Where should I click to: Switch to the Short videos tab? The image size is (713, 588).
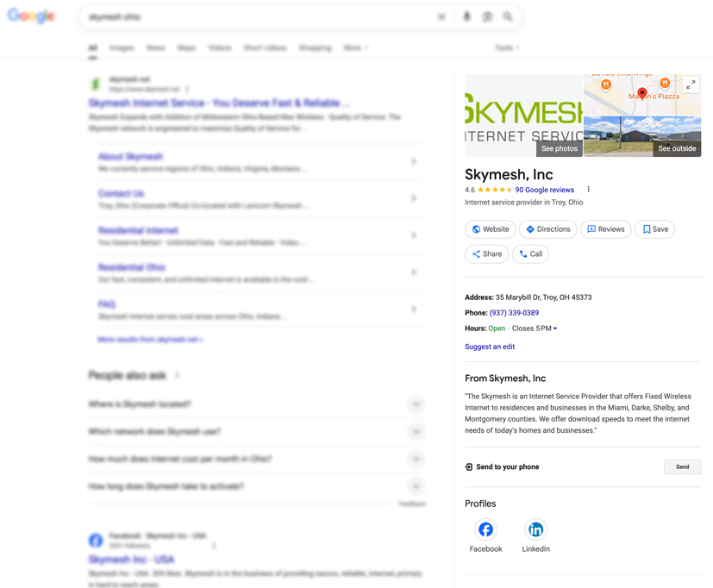tap(265, 47)
